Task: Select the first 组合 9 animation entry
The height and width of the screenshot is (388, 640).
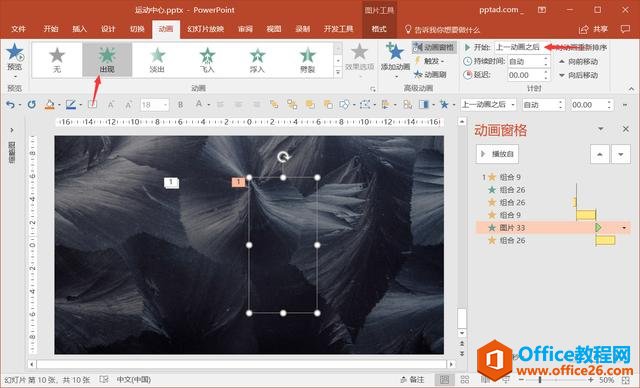Action: [553, 177]
